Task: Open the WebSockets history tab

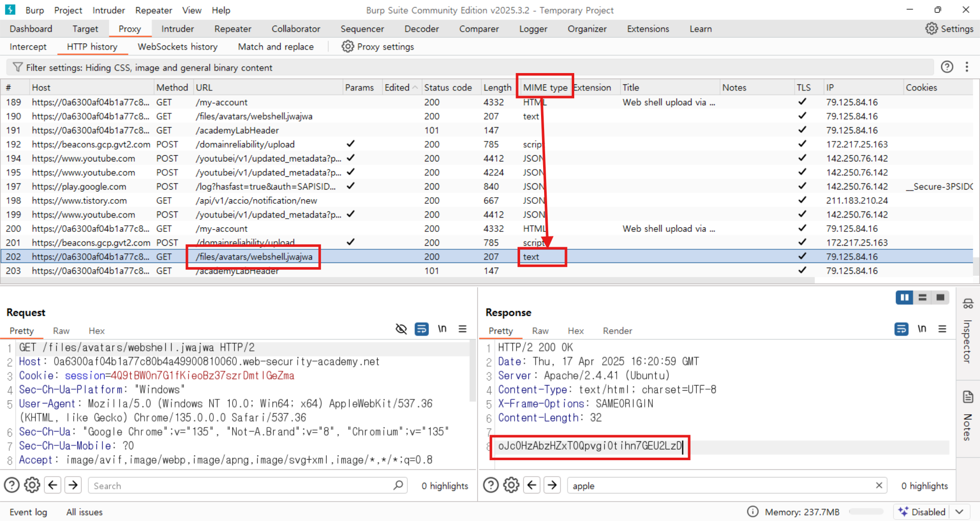Action: [x=178, y=47]
